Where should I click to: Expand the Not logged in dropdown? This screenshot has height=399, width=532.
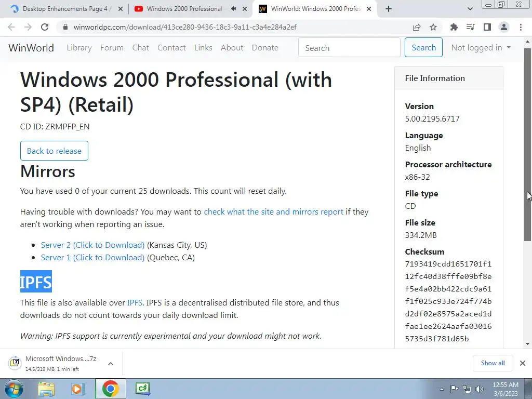481,48
